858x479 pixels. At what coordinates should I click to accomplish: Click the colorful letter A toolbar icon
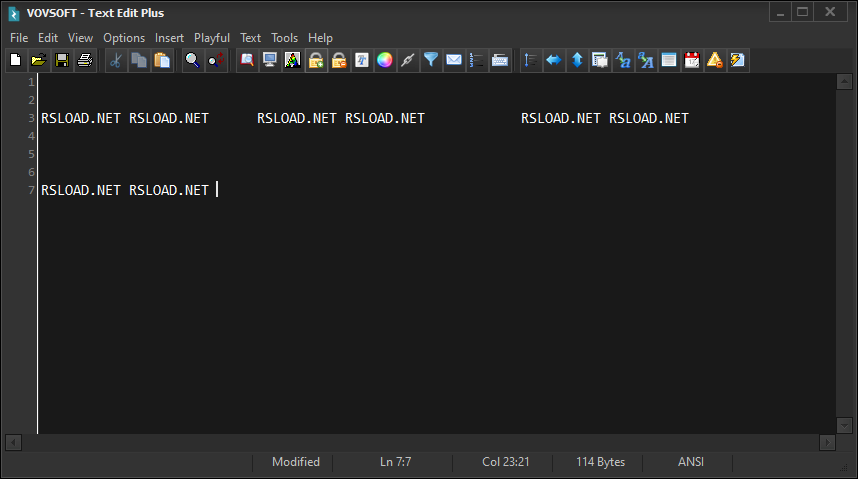click(x=293, y=60)
